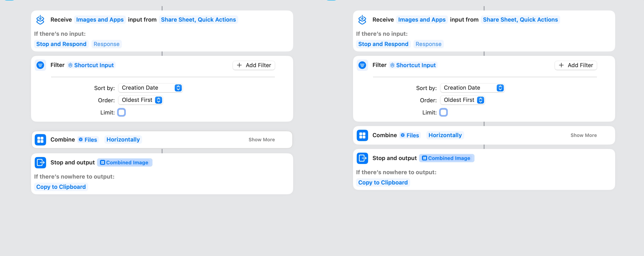
Task: Change Share Sheet, Quick Actions source in left workflow
Action: pos(198,19)
